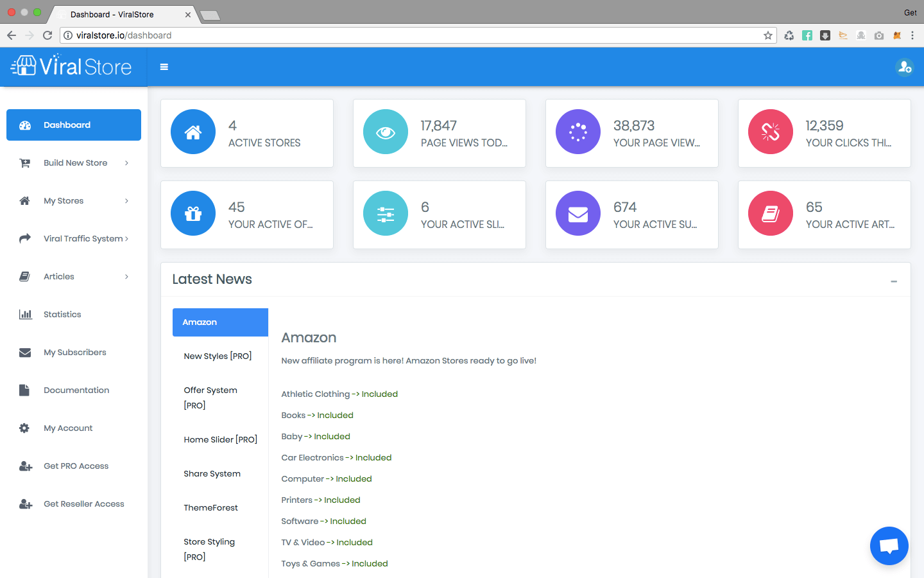Open Chrome three-dot menu

point(912,35)
